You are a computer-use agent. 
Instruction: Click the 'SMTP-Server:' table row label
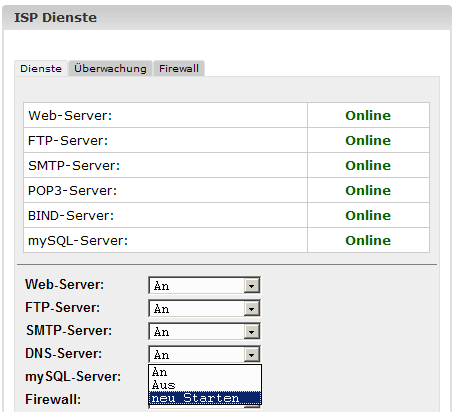tap(74, 166)
